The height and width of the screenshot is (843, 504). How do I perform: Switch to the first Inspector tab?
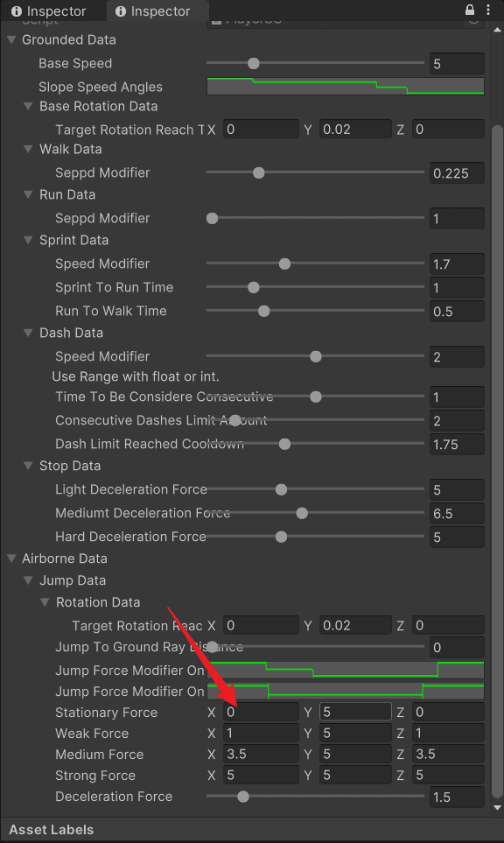pyautogui.click(x=53, y=11)
